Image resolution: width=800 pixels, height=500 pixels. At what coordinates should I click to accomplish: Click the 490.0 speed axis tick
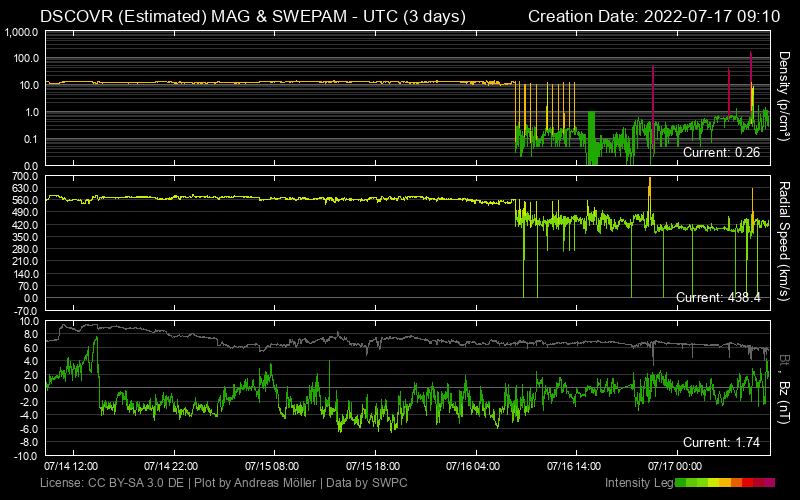tap(26, 213)
